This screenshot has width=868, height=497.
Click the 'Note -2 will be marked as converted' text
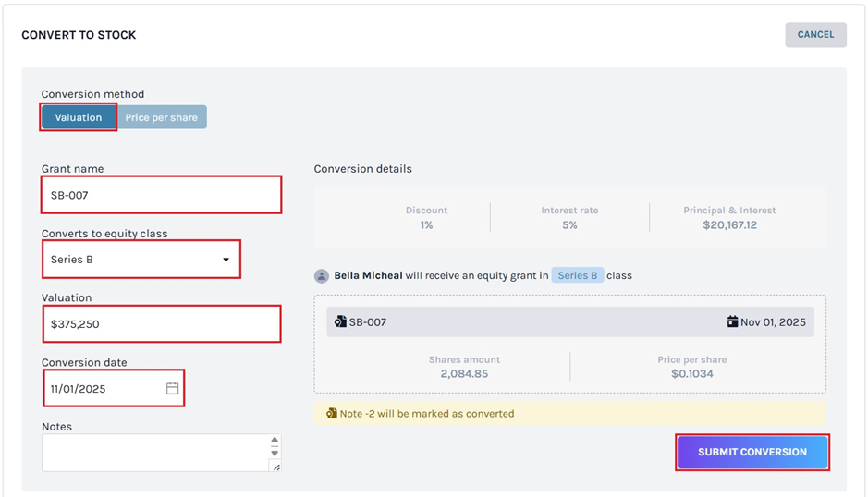click(427, 414)
